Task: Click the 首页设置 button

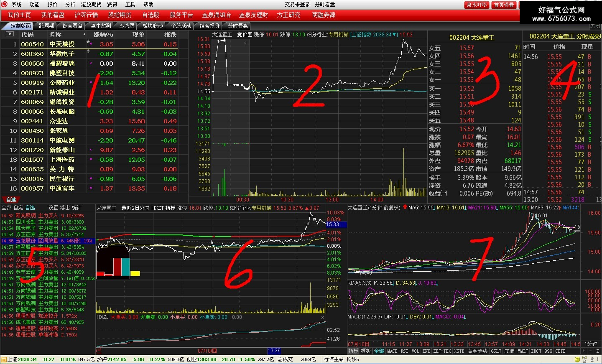Action: (x=504, y=5)
